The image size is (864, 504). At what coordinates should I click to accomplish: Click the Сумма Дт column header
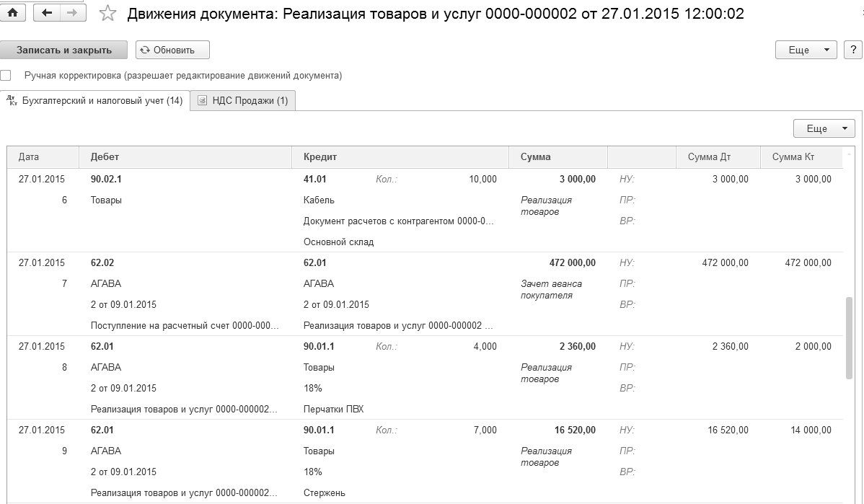click(709, 157)
